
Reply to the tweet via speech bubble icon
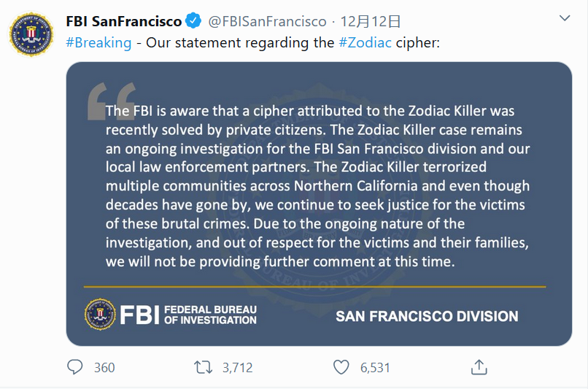coord(75,367)
